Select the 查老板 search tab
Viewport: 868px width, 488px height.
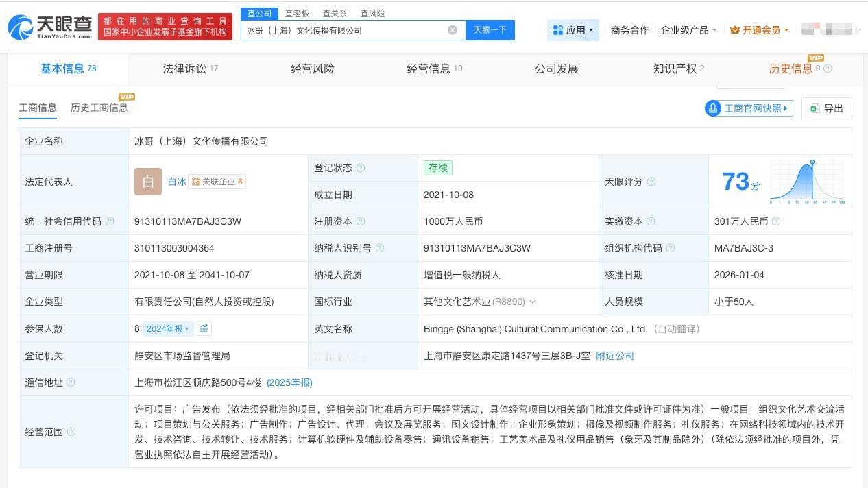click(x=297, y=13)
